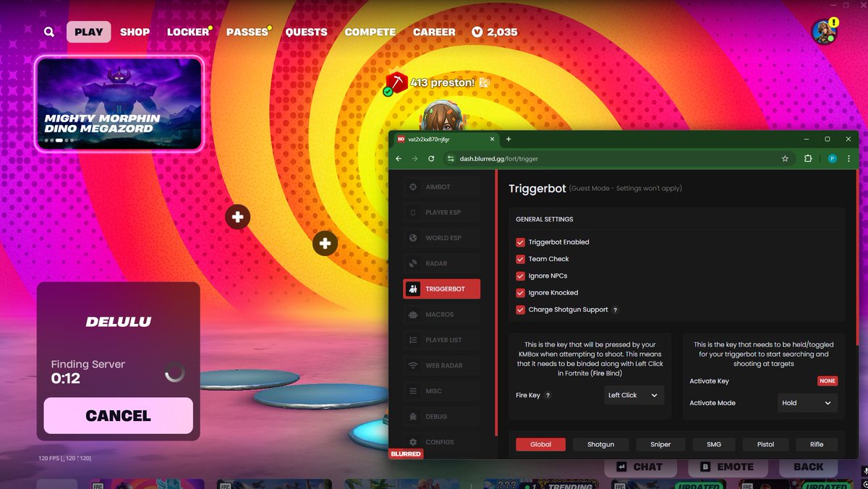Add a party member with right plus icon

tap(325, 244)
